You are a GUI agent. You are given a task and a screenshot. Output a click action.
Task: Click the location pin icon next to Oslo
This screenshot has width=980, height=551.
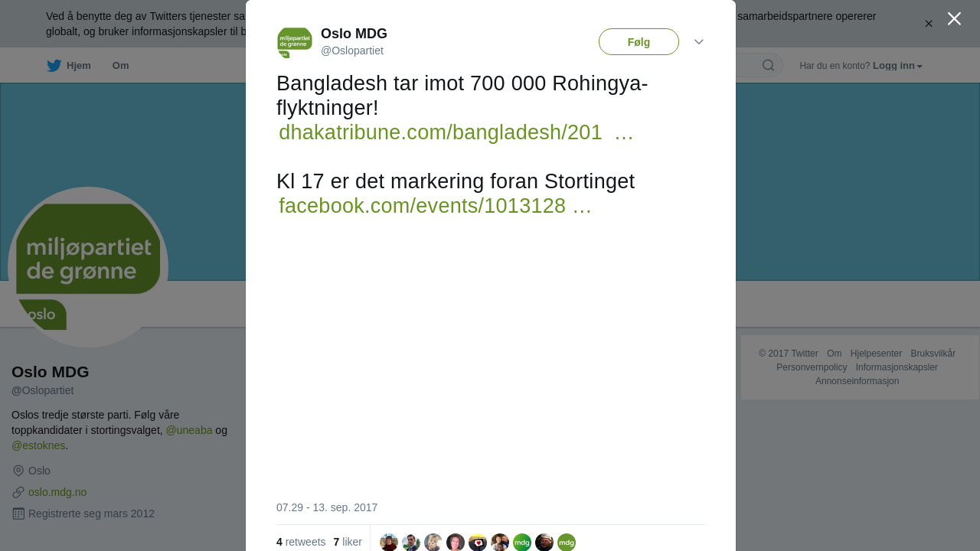[x=18, y=471]
